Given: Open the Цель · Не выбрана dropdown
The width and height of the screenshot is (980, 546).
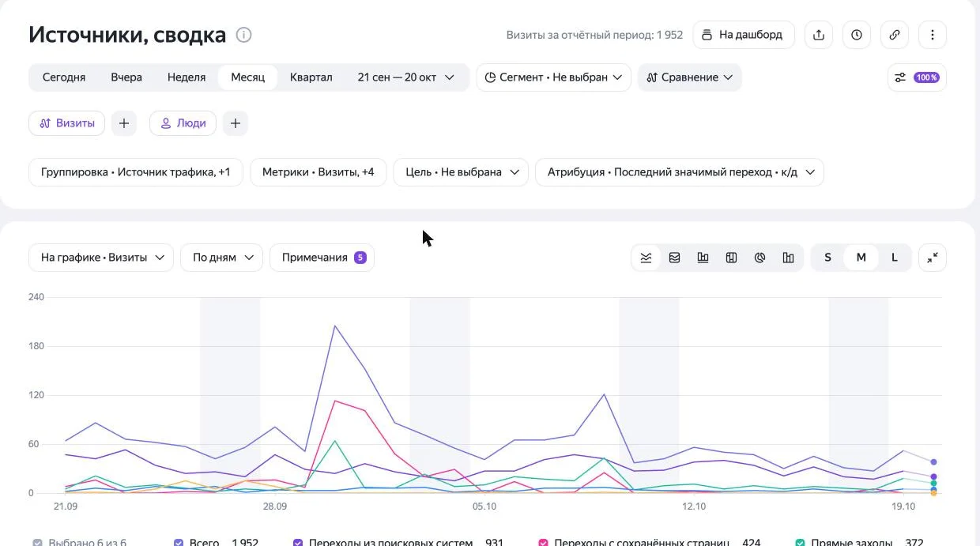Looking at the screenshot, I should pos(461,172).
